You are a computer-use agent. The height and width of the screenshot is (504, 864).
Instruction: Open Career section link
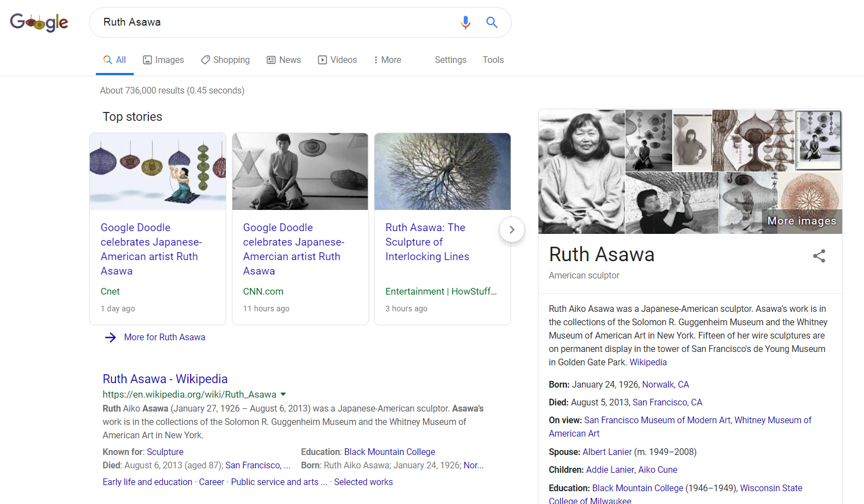tap(212, 482)
